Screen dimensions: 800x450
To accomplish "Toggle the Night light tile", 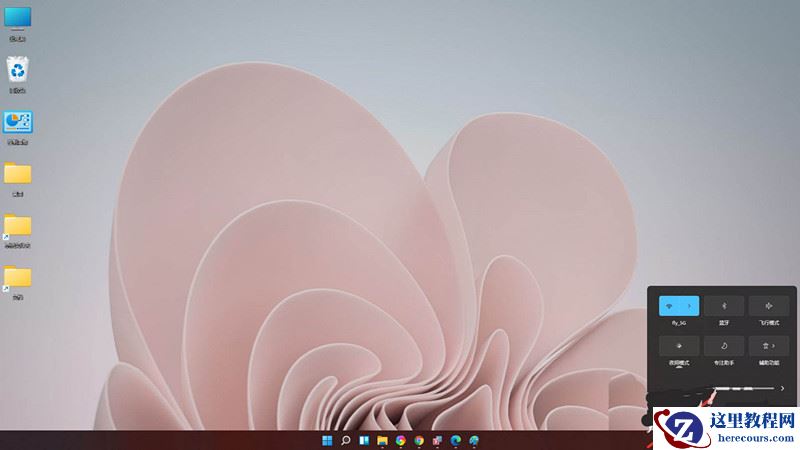I will (679, 346).
